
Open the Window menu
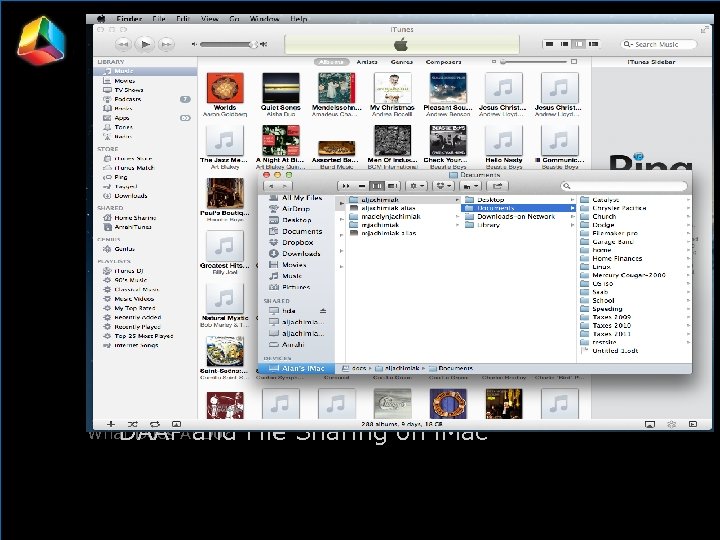[x=264, y=19]
